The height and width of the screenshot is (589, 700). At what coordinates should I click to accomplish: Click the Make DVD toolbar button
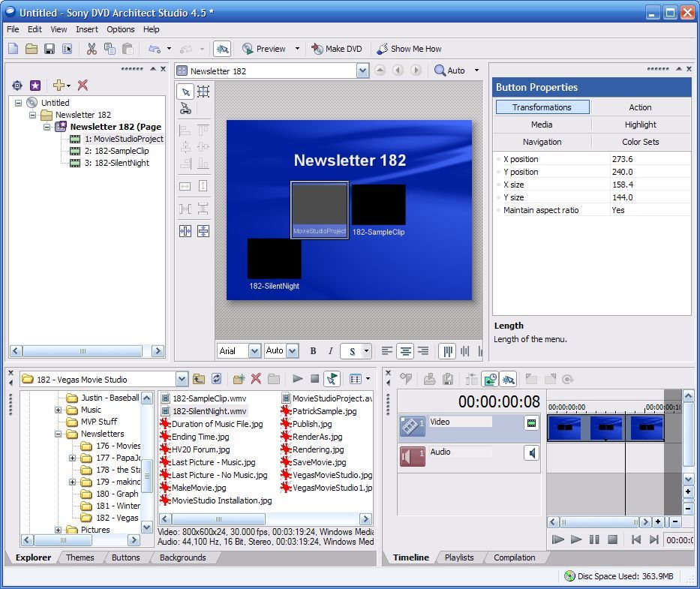tap(336, 49)
